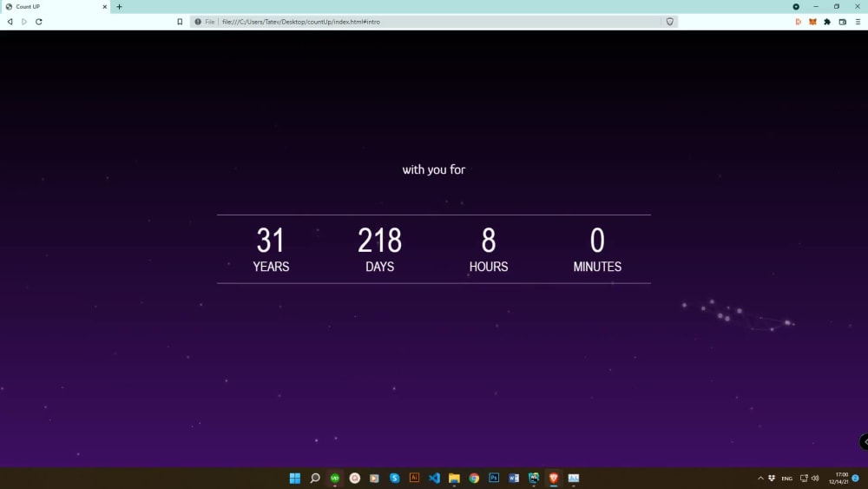Minimize the browser window
This screenshot has width=868, height=489.
coord(816,7)
